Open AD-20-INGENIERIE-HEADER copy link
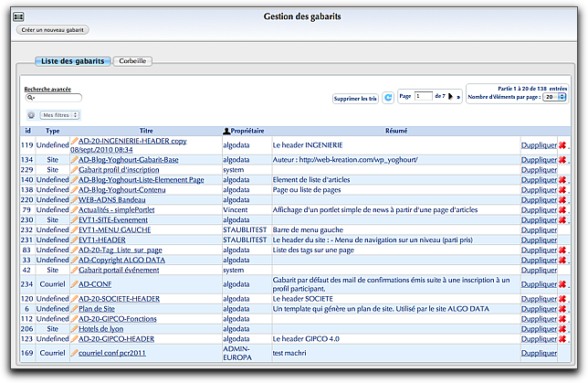The width and height of the screenshot is (588, 383). 129,145
